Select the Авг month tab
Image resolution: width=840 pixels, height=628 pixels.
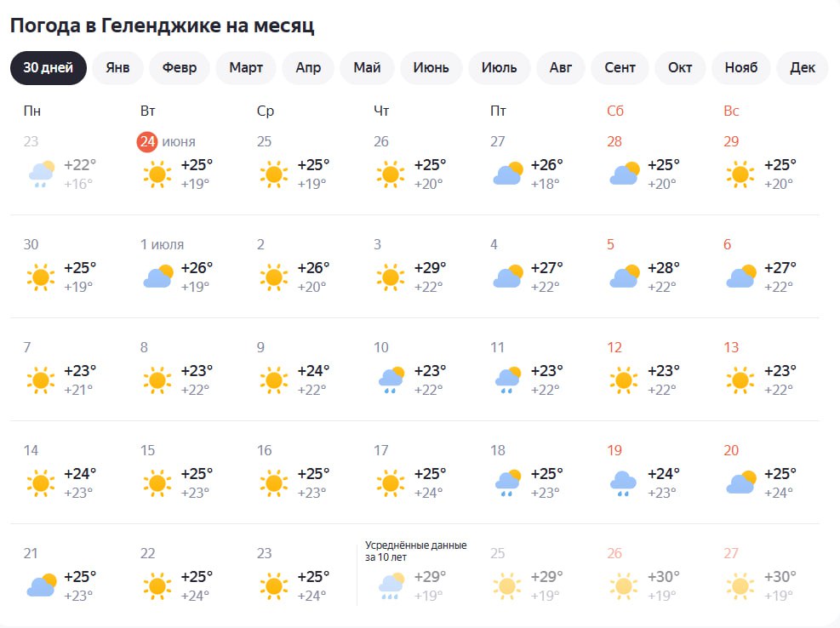(560, 67)
